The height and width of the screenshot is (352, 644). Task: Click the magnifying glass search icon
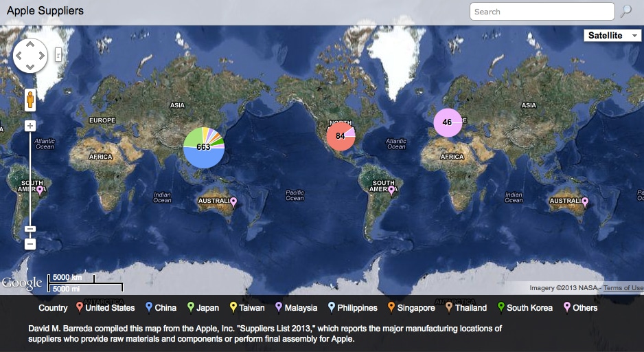(x=625, y=12)
